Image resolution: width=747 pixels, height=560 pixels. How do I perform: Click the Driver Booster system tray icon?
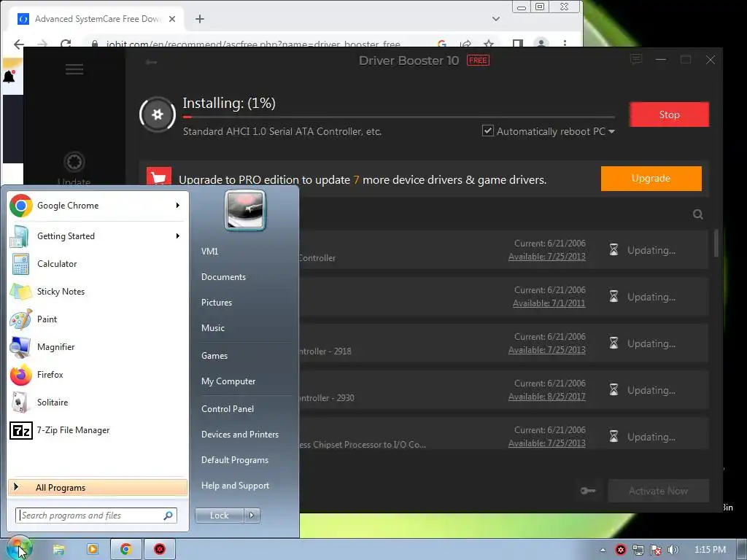[620, 550]
